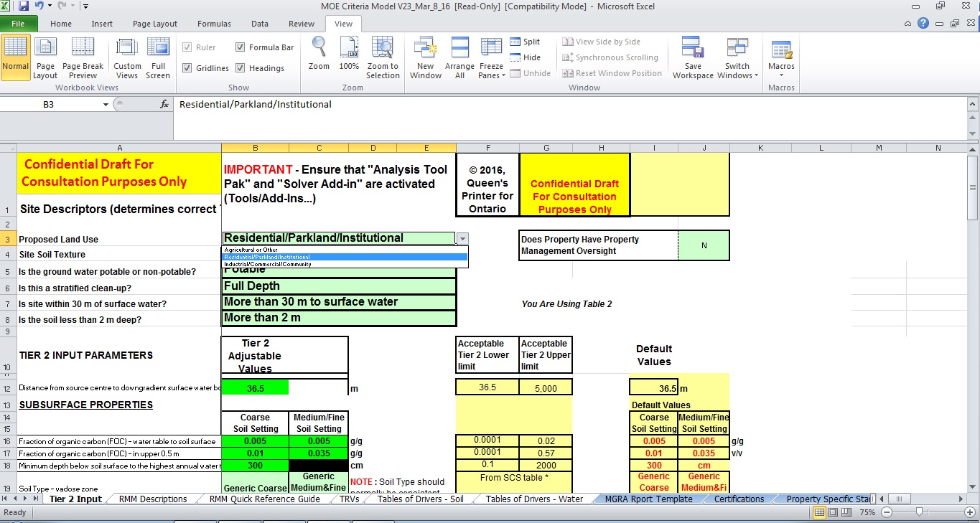This screenshot has height=523, width=980.
Task: Split the worksheet window
Action: (x=526, y=42)
